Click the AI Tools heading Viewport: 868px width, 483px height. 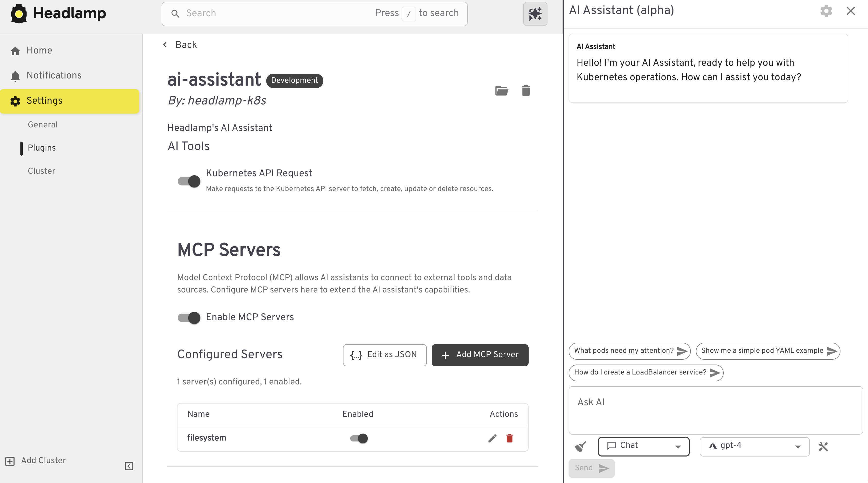coord(189,146)
